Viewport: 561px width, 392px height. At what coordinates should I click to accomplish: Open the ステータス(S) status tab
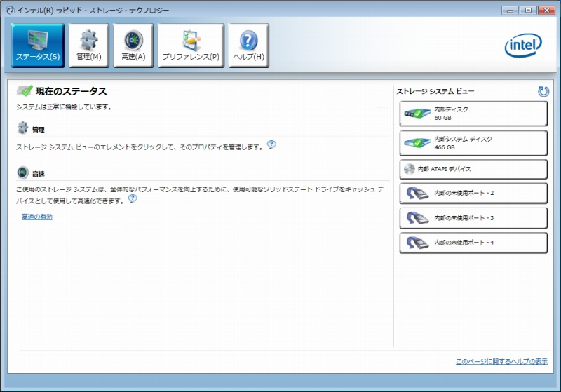pyautogui.click(x=38, y=46)
